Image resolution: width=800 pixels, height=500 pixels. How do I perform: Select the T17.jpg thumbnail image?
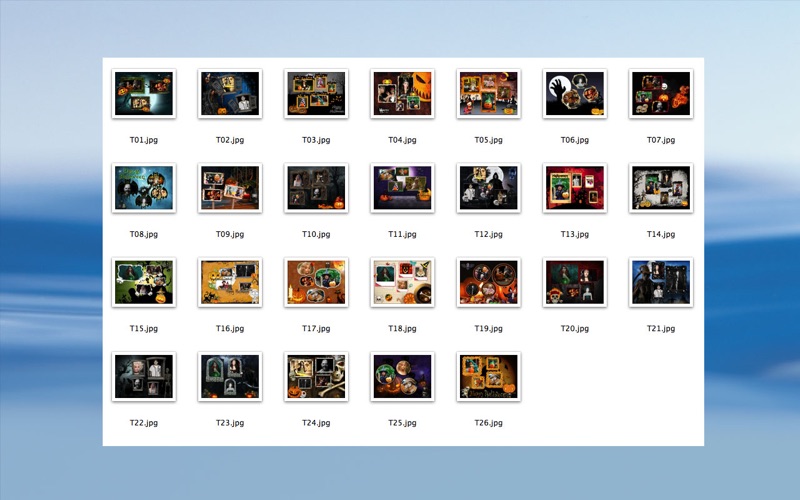[316, 282]
